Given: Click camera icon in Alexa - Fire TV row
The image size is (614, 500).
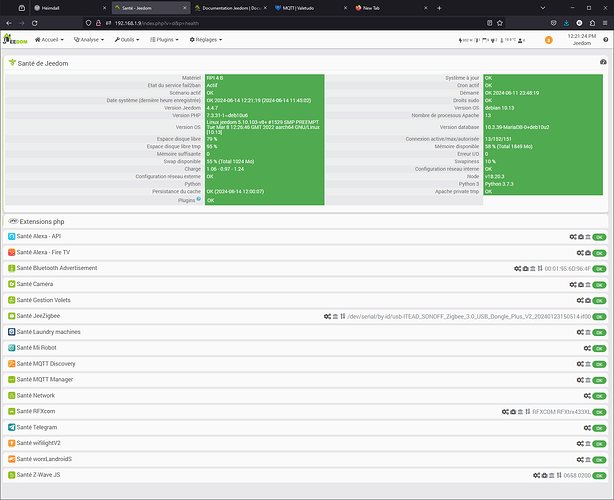Looking at the screenshot, I should coord(588,253).
